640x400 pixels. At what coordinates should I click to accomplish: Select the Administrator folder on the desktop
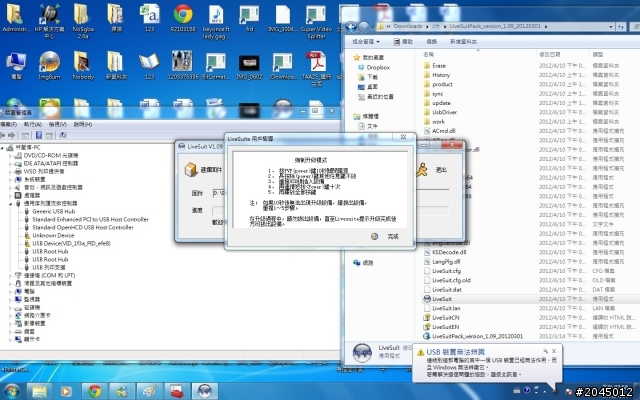coord(16,19)
